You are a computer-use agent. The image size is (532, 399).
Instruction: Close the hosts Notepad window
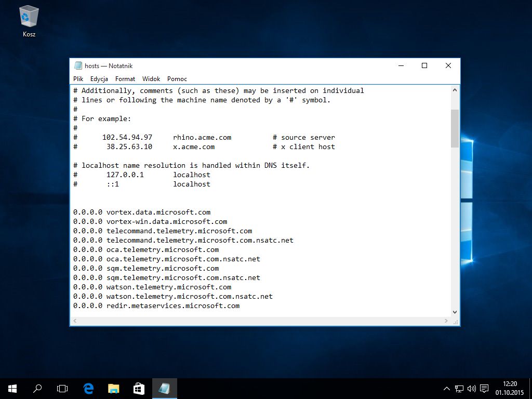pyautogui.click(x=448, y=65)
